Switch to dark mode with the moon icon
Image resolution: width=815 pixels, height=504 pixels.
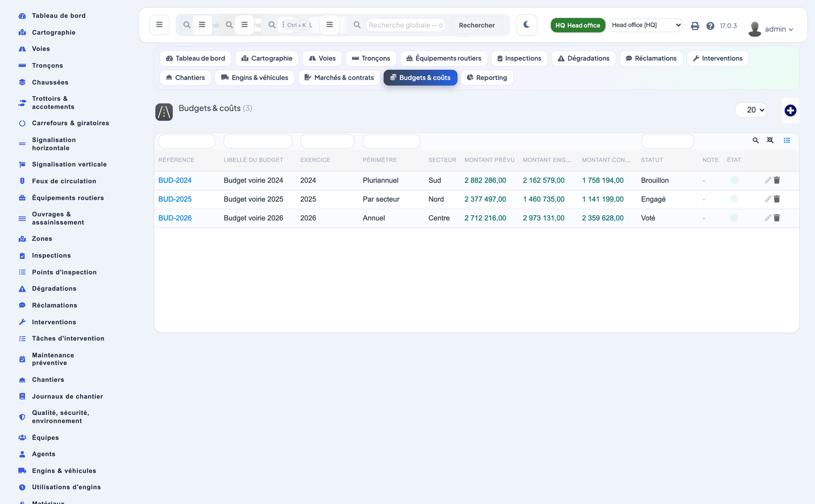coord(526,25)
